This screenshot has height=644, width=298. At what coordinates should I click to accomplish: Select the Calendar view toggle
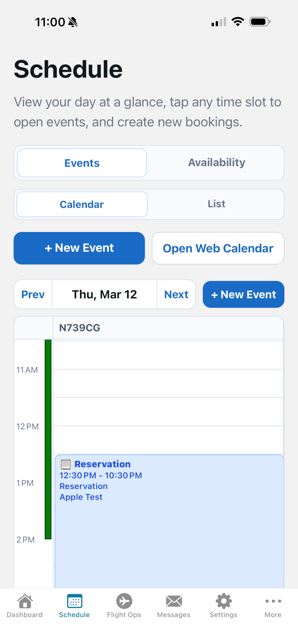point(81,204)
